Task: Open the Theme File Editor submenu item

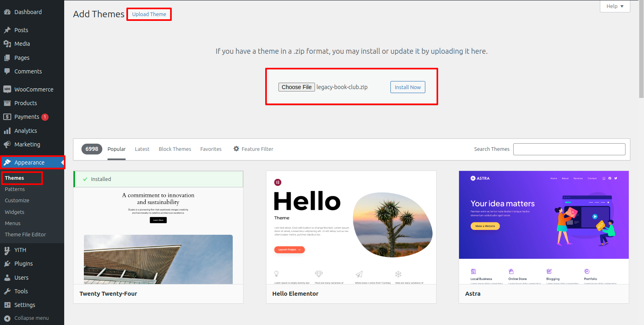Action: (25, 235)
